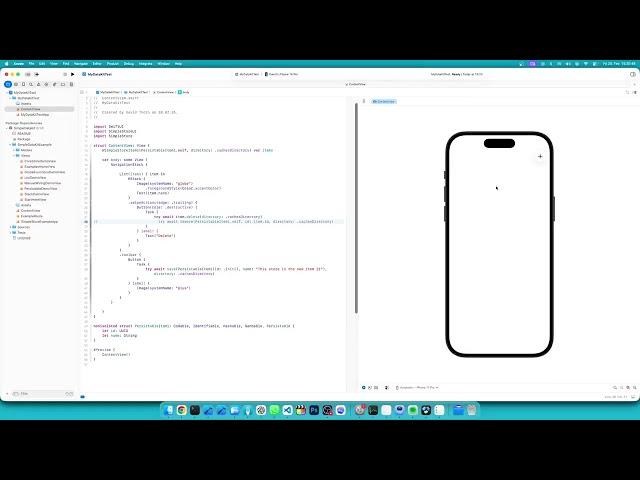Choose preview device iPhone dropdown
Image resolution: width=640 pixels, height=480 pixels.
(x=417, y=387)
